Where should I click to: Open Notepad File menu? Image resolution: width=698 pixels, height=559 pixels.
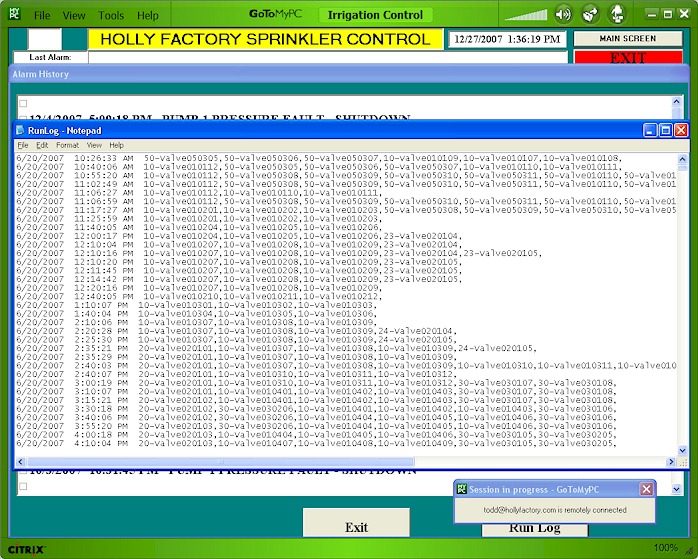click(x=23, y=145)
